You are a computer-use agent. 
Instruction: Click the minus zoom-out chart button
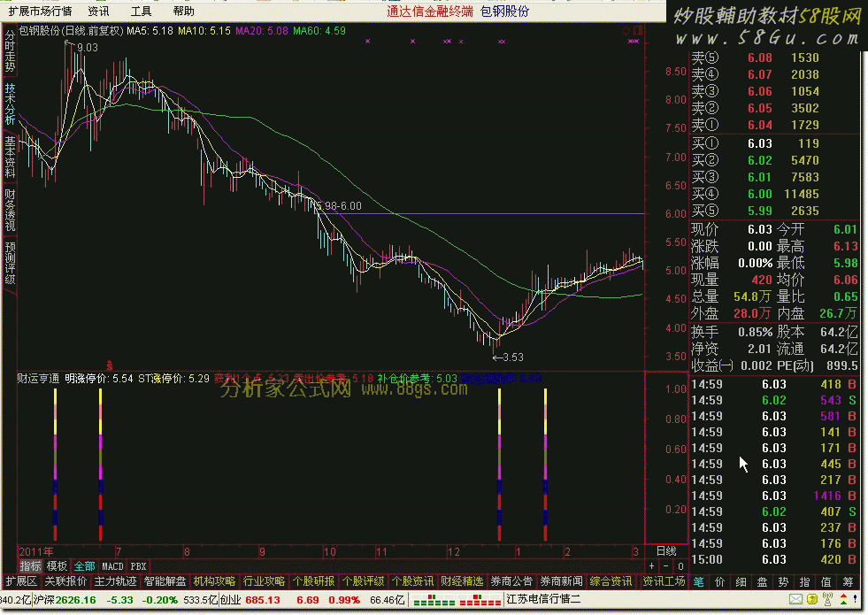point(666,566)
